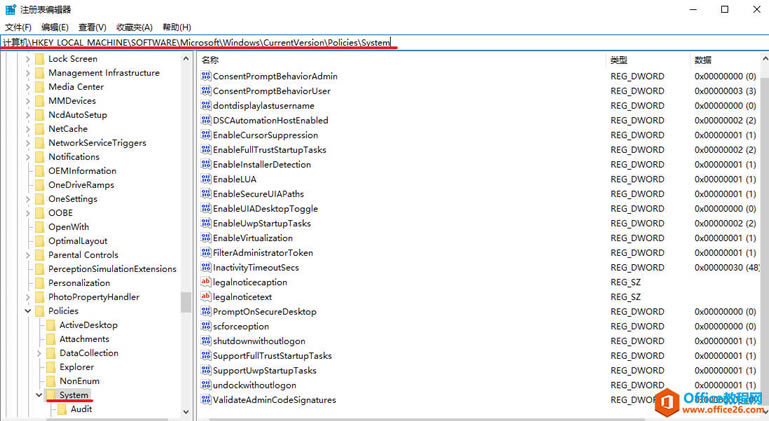This screenshot has height=421, width=769.
Task: Select the PhotoPropertyHandler key
Action: (94, 297)
